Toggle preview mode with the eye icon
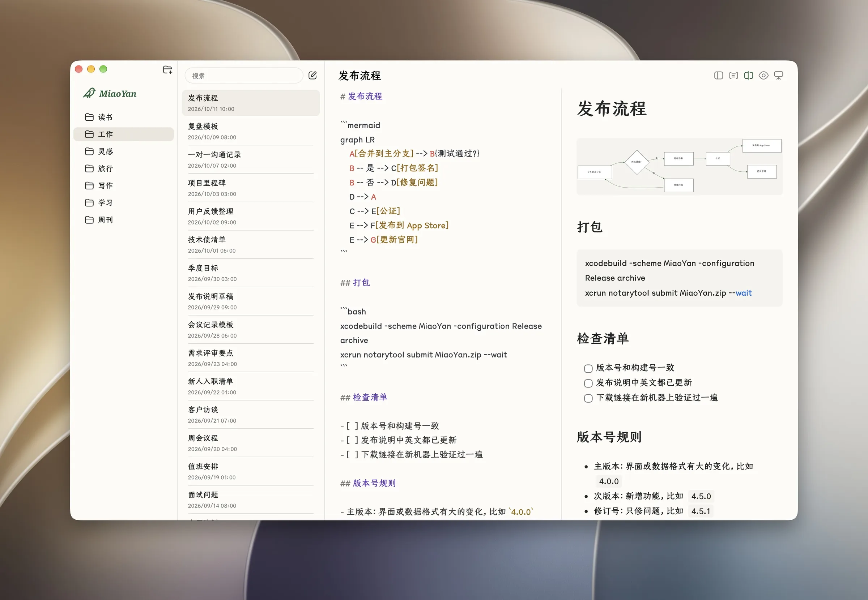Viewport: 868px width, 600px height. click(763, 76)
